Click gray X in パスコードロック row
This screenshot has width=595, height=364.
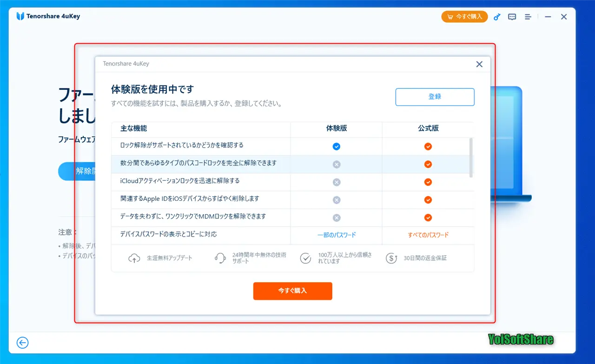pos(337,164)
